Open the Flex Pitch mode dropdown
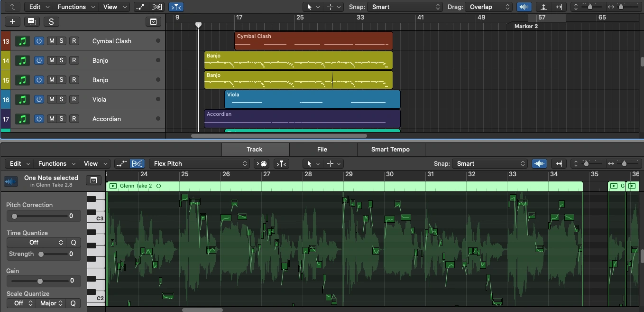The width and height of the screenshot is (644, 312). click(200, 163)
